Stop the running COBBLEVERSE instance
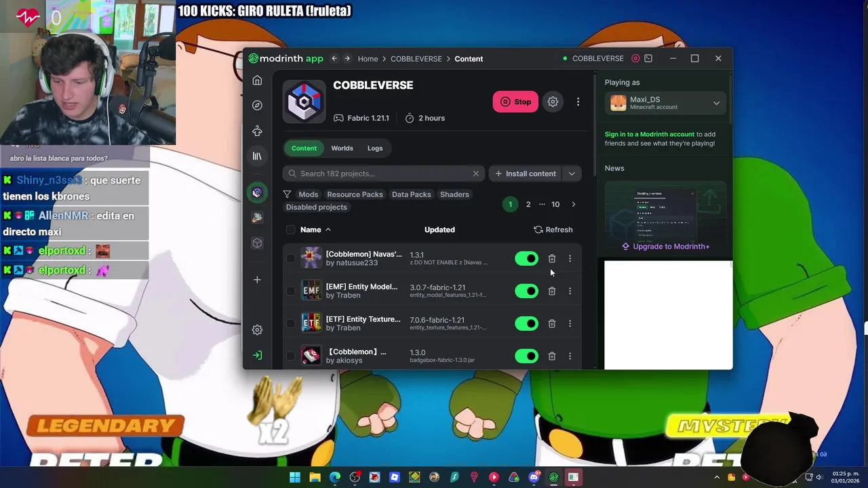The width and height of the screenshot is (868, 488). [x=515, y=102]
